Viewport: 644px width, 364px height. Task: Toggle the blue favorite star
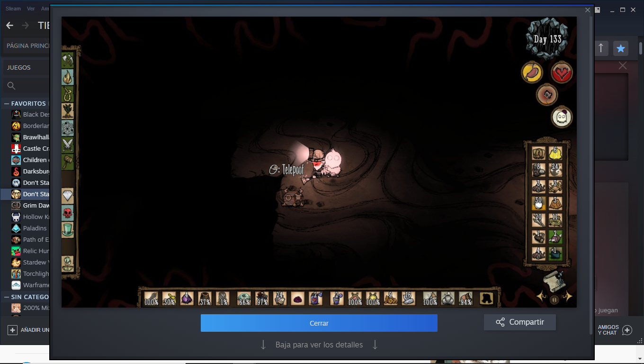tap(620, 48)
